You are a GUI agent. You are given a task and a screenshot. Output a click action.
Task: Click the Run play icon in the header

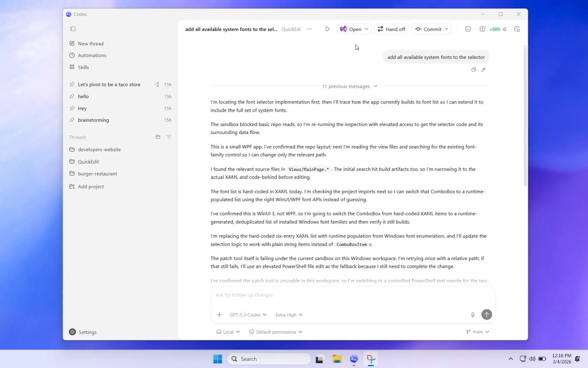pyautogui.click(x=327, y=29)
